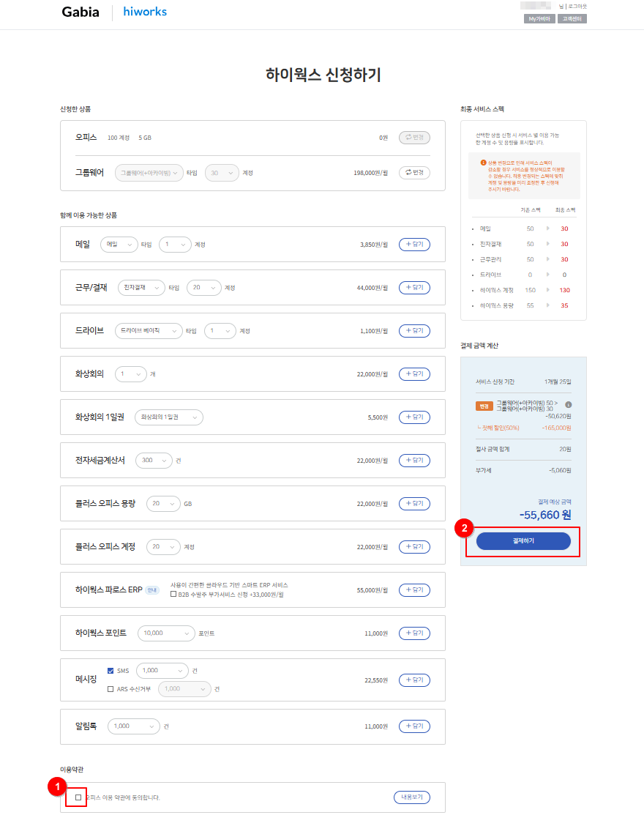Add 알림톡 using its 담기 button
This screenshot has height=826, width=644.
(414, 726)
